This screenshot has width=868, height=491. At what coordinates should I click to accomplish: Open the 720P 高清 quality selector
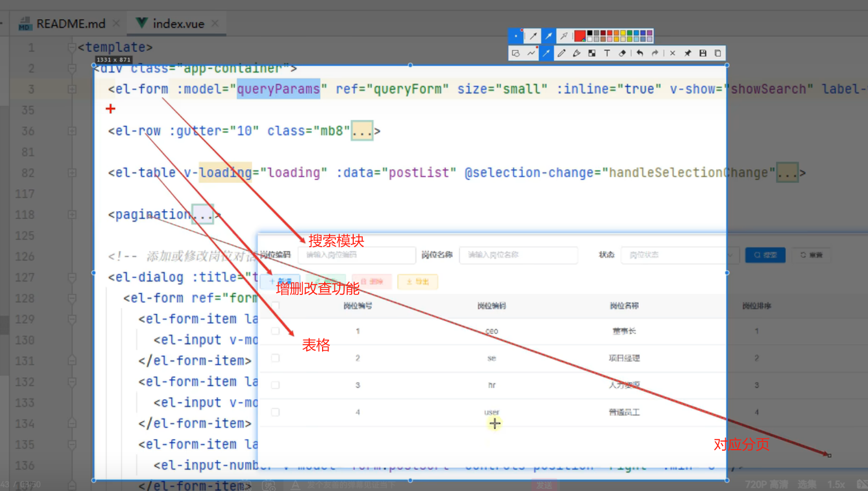(x=767, y=485)
